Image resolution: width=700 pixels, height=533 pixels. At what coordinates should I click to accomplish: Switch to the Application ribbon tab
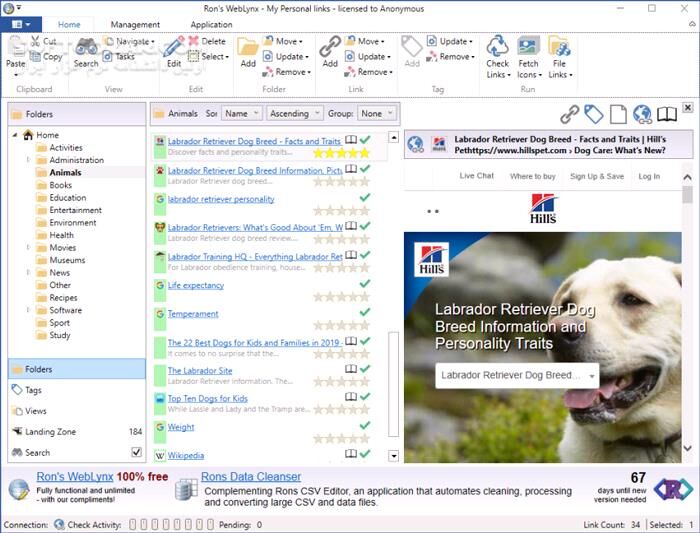pyautogui.click(x=211, y=25)
